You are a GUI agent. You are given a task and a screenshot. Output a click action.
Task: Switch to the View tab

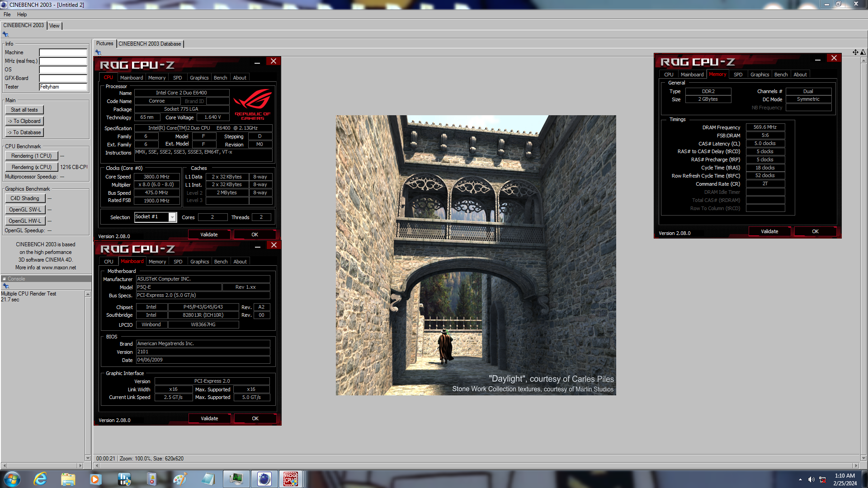pyautogui.click(x=54, y=26)
